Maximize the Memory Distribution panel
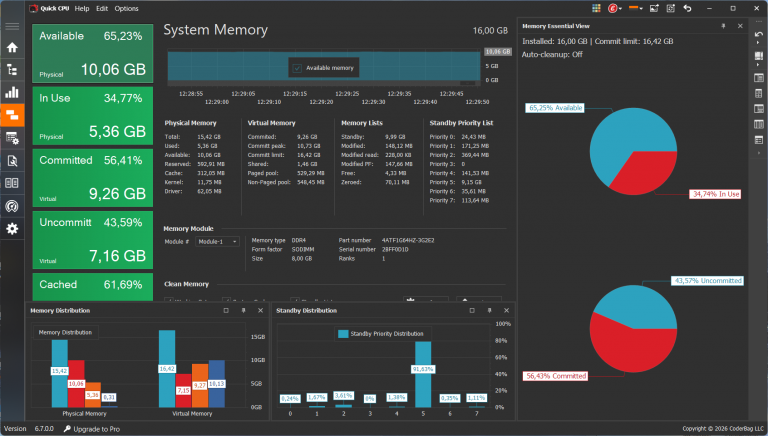Image resolution: width=768 pixels, height=436 pixels. [x=226, y=311]
